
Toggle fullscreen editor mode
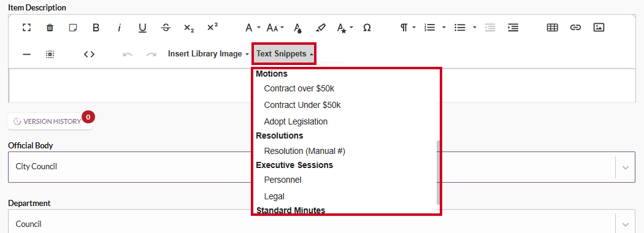click(x=27, y=28)
